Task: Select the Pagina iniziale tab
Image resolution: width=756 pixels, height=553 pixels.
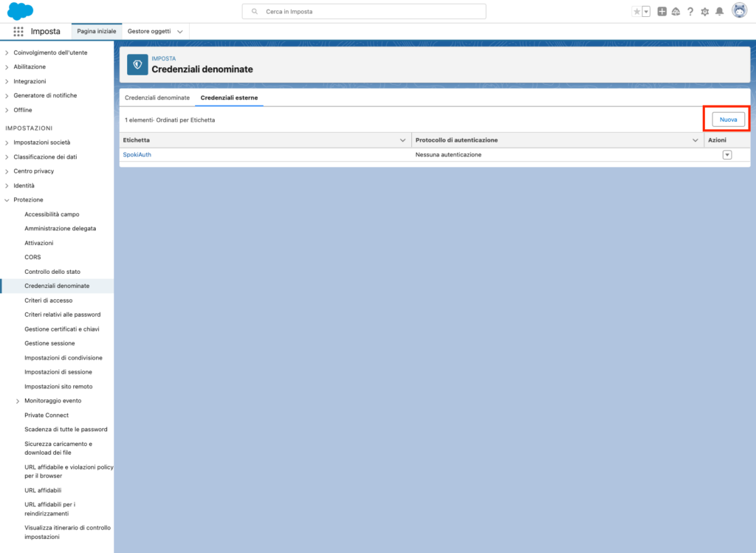Action: coord(97,32)
